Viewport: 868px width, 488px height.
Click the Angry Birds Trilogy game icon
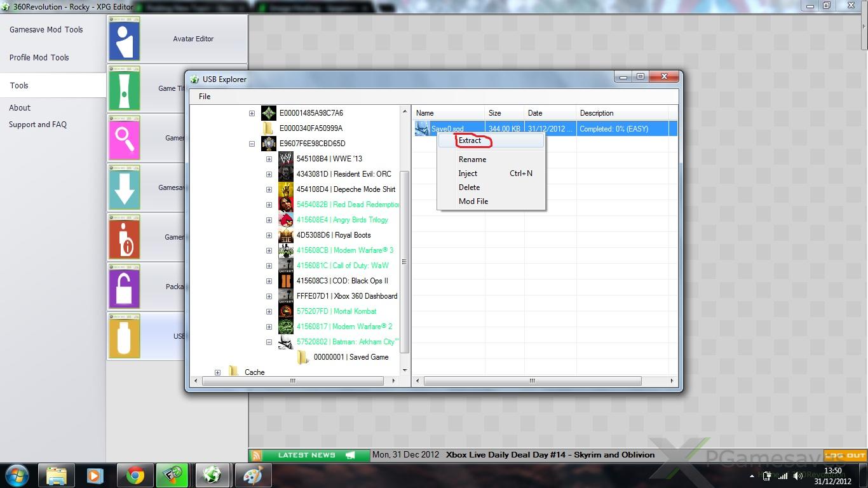click(x=286, y=220)
